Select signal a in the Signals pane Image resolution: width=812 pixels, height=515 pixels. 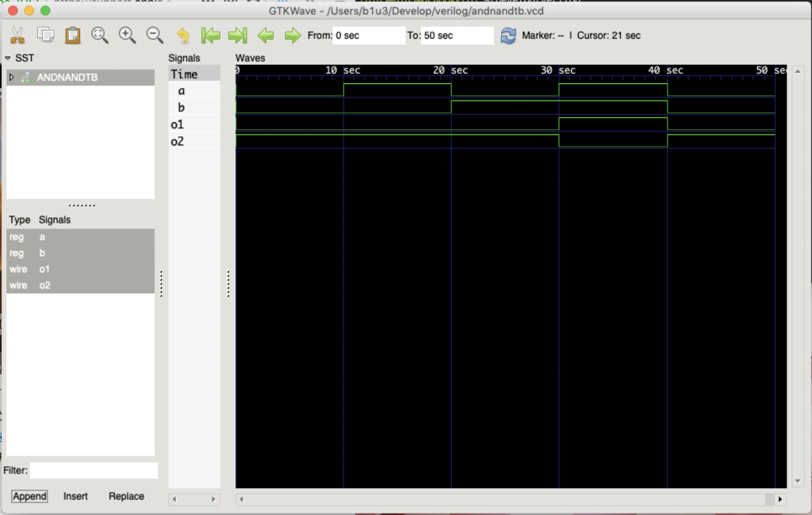[x=194, y=90]
